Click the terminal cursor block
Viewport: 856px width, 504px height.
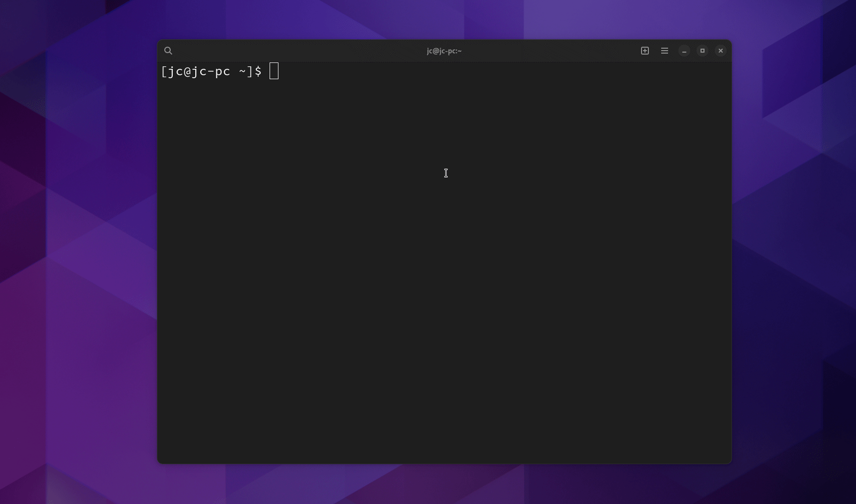(x=274, y=71)
